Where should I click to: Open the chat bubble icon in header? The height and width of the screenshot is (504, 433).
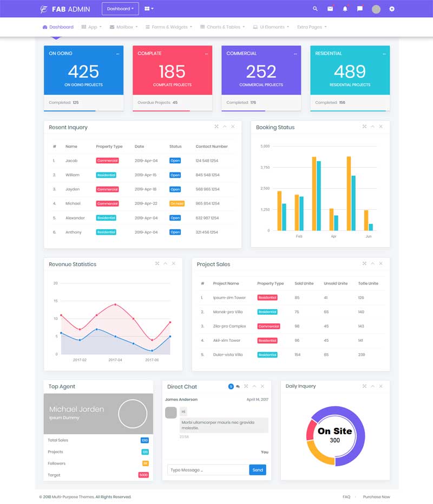(359, 9)
